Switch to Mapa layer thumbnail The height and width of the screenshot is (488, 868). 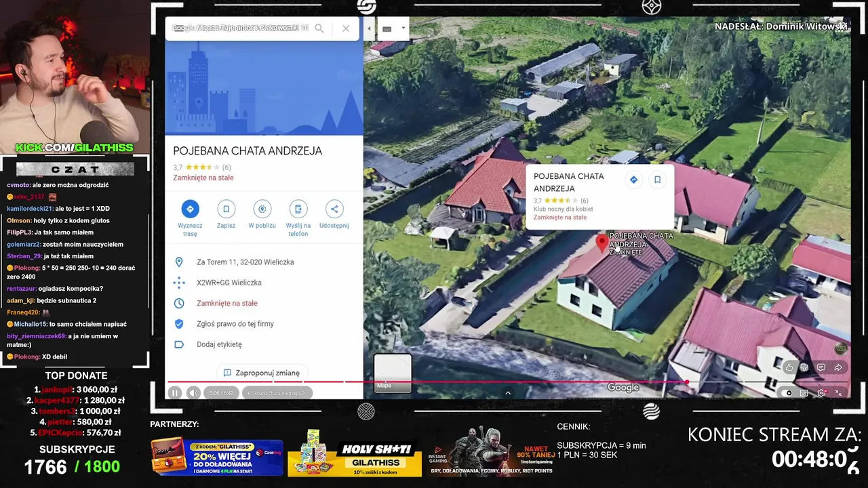[393, 373]
